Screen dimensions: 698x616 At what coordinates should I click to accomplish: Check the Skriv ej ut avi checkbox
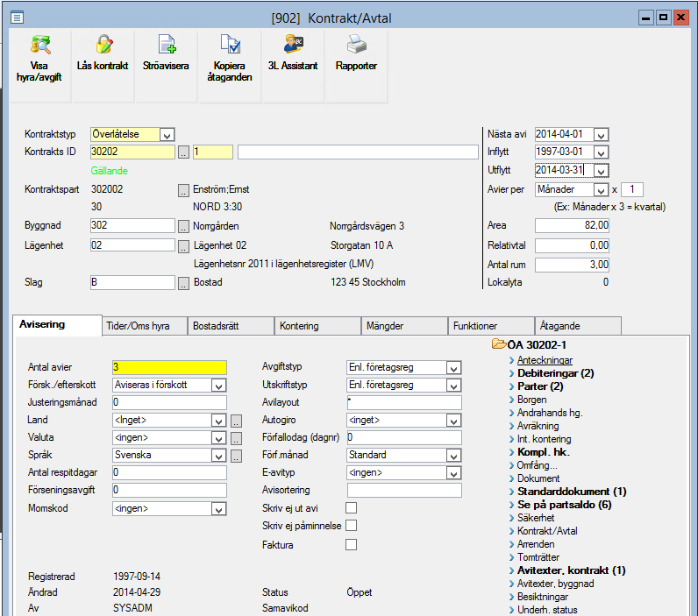[352, 508]
